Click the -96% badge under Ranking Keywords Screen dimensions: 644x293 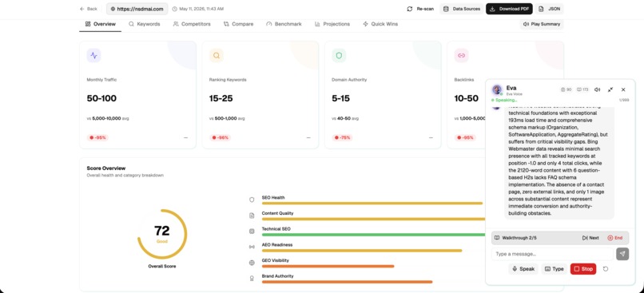(x=221, y=137)
